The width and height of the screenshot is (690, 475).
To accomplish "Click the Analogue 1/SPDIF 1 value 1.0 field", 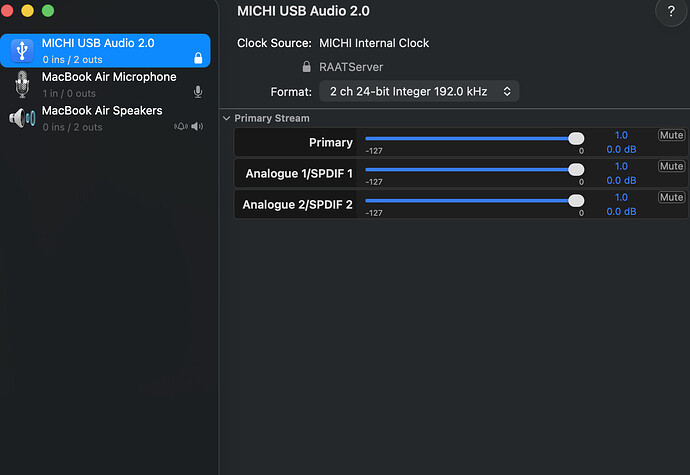I will click(x=621, y=166).
